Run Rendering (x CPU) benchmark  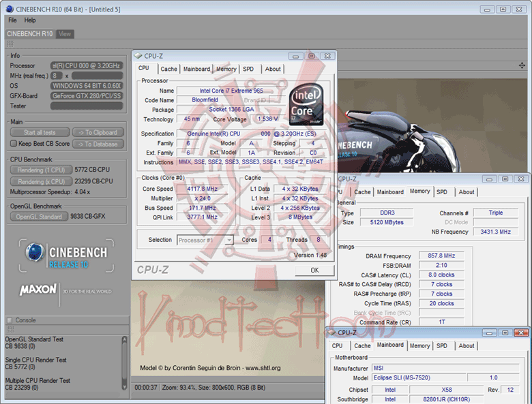tap(41, 182)
